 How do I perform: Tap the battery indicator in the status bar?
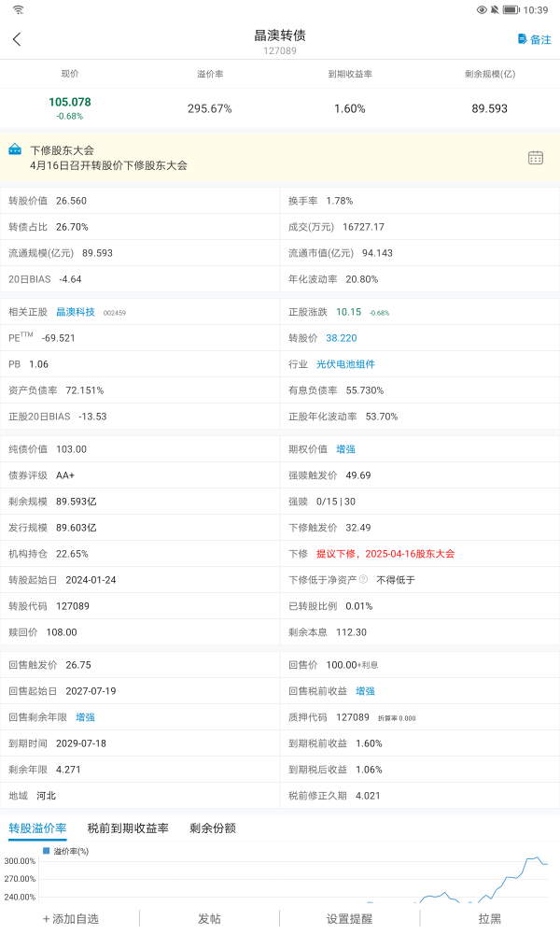click(511, 9)
